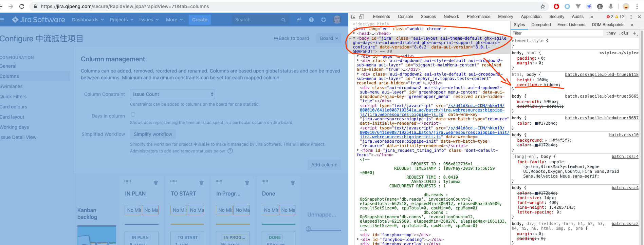Click the DevTools inspect element picker icon
Screen dimensions: 644x245
tap(353, 17)
